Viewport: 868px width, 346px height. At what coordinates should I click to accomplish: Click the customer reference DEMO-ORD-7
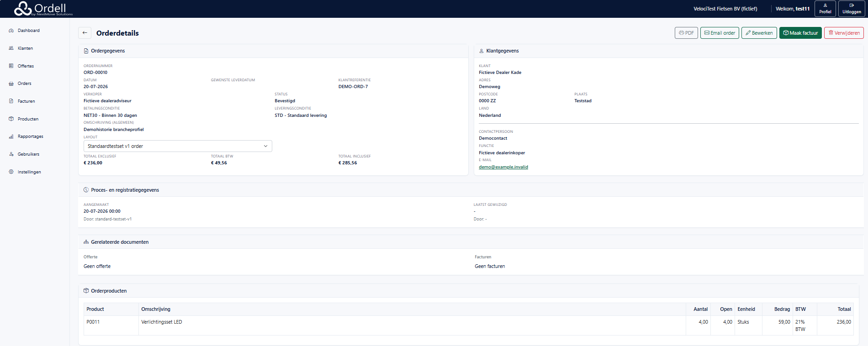(353, 87)
